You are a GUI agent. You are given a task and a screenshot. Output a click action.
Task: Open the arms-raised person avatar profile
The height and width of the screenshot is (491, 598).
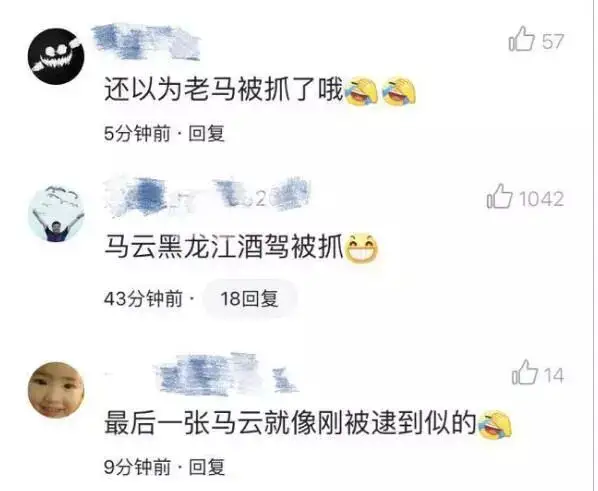pos(56,214)
